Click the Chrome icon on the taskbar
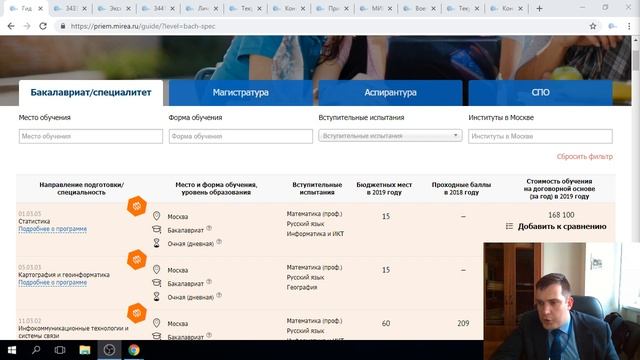640x360 pixels. [x=133, y=350]
